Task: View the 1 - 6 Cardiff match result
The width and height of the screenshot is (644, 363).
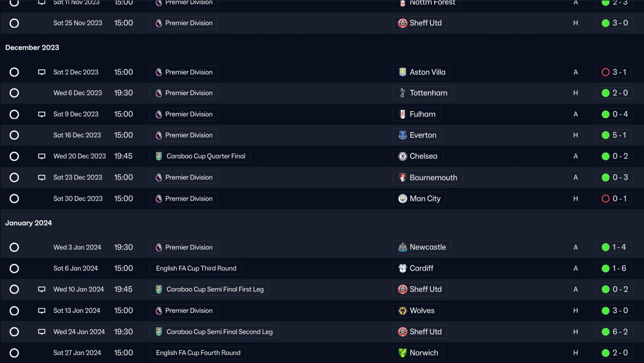Action: click(x=619, y=268)
